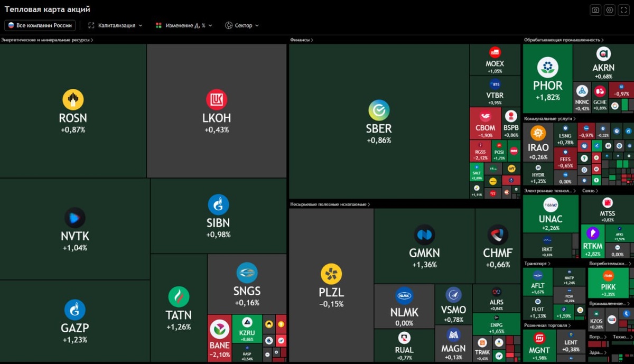Toggle fullscreen mode icon
Viewport: 634px width, 364px height.
point(624,10)
